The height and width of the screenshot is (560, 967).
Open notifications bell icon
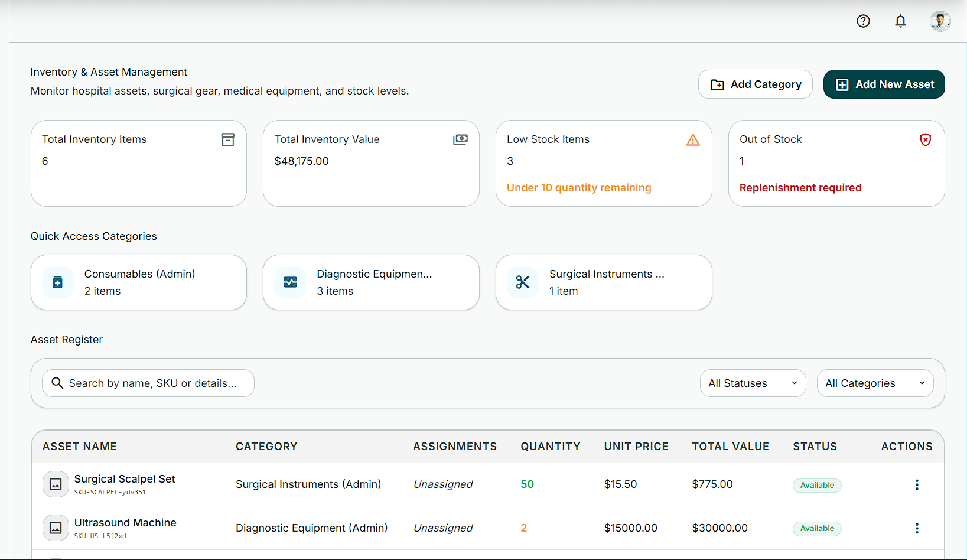(900, 21)
